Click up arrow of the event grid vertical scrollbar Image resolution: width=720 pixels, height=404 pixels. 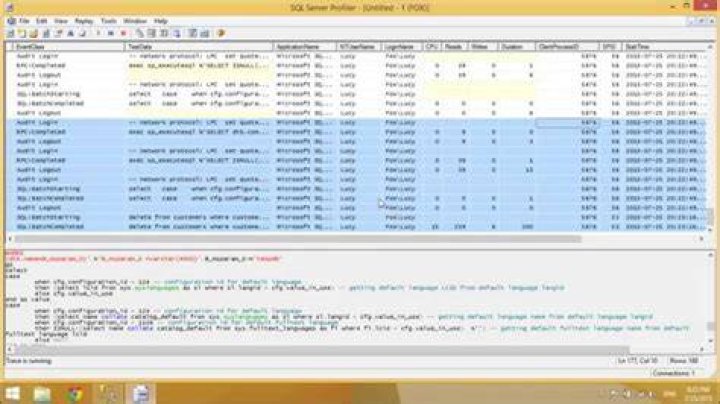point(710,47)
